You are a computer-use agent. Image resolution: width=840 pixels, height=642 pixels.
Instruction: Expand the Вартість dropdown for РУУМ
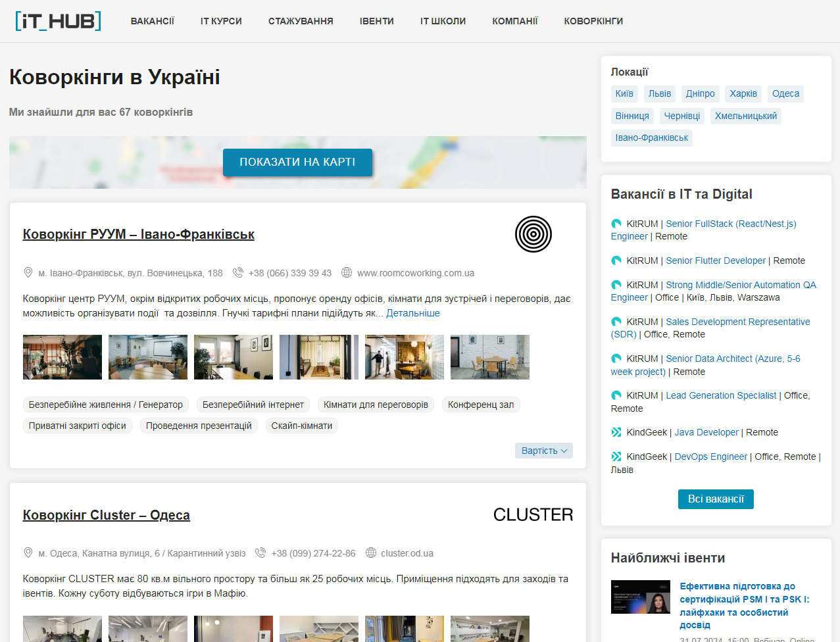click(x=543, y=451)
